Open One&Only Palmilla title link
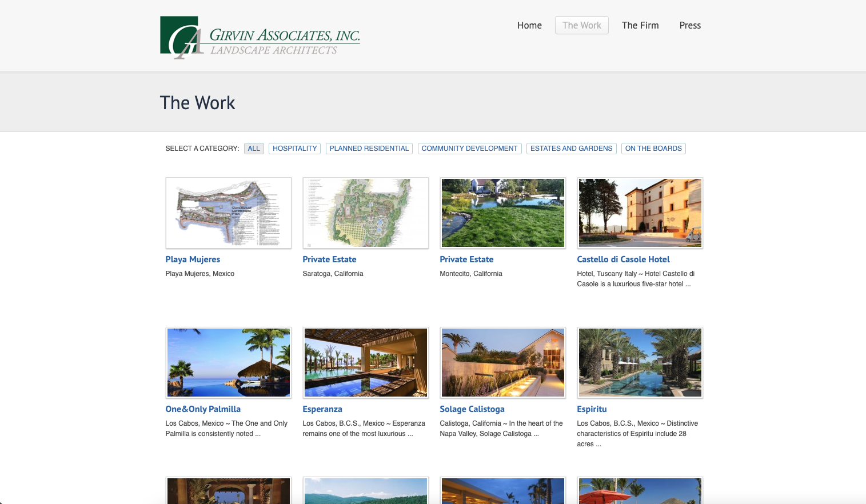This screenshot has height=504, width=866. coord(203,409)
